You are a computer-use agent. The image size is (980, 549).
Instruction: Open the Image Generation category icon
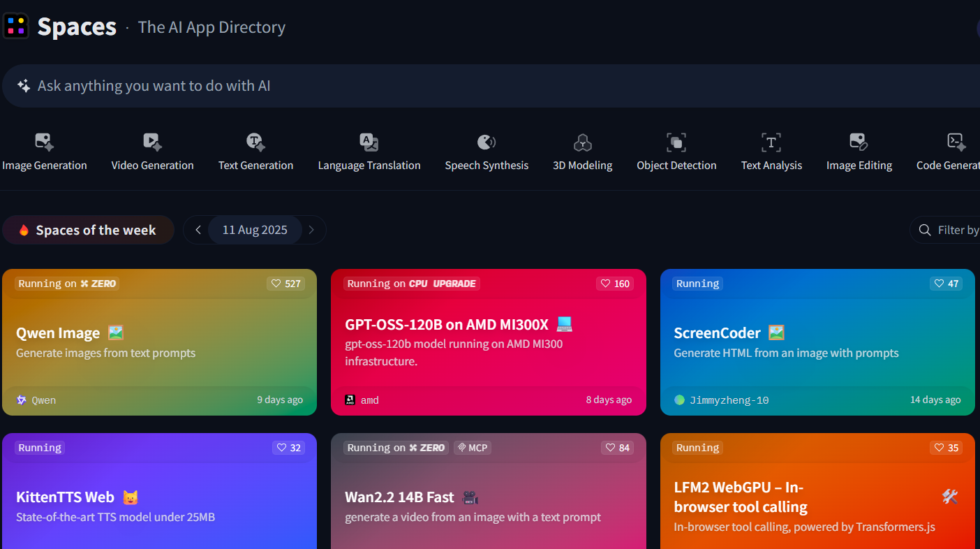point(45,142)
